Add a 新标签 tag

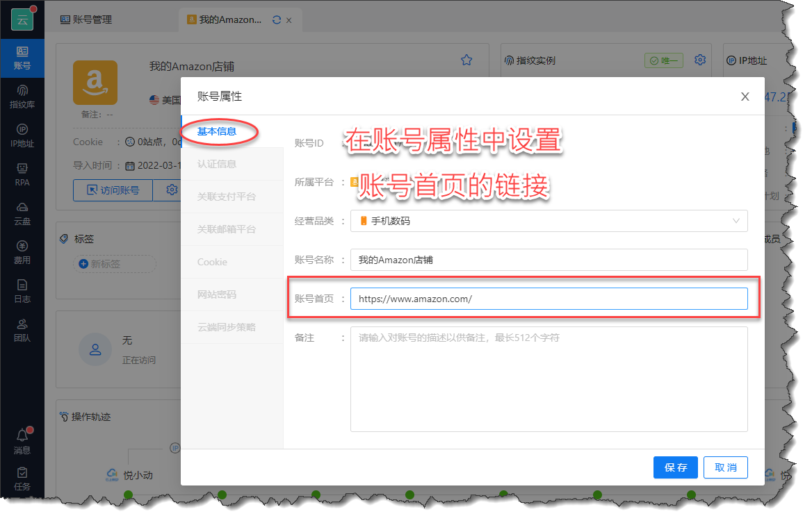tap(115, 264)
